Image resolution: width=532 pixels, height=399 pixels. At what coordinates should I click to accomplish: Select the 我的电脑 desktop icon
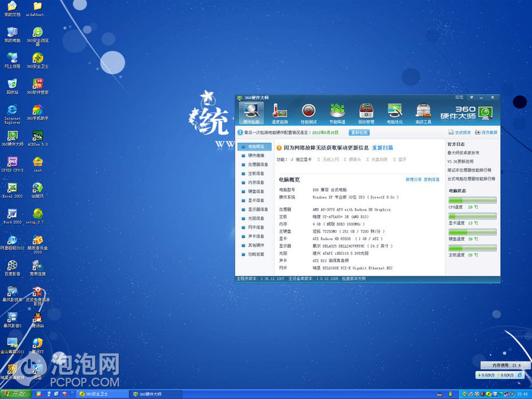pos(12,35)
